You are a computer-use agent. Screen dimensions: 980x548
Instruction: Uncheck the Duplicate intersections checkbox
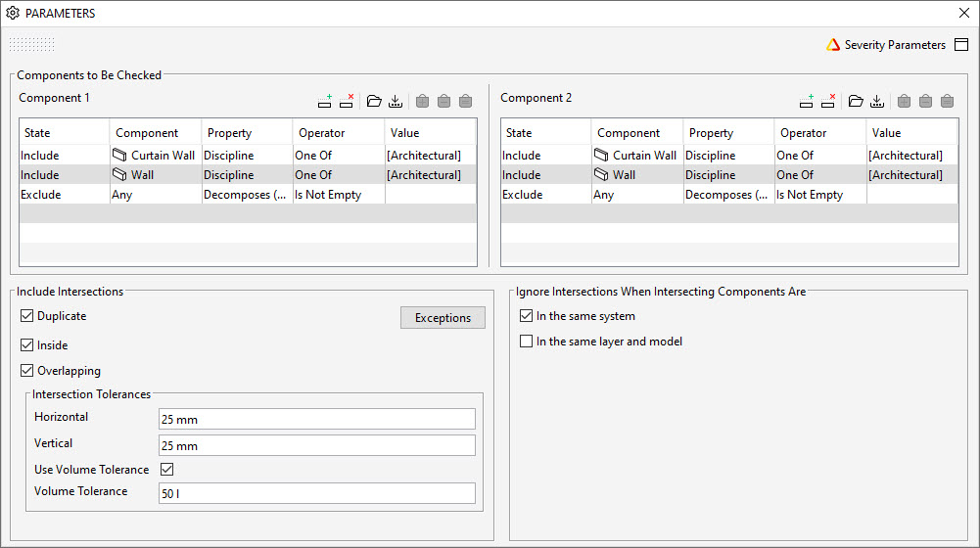[x=26, y=315]
